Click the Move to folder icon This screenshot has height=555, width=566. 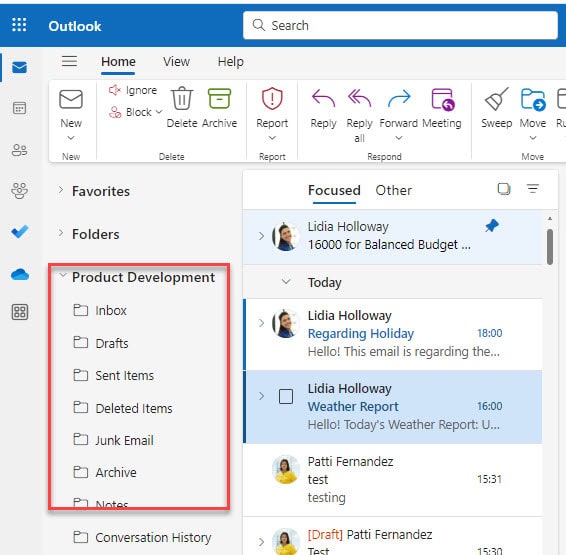pyautogui.click(x=533, y=99)
